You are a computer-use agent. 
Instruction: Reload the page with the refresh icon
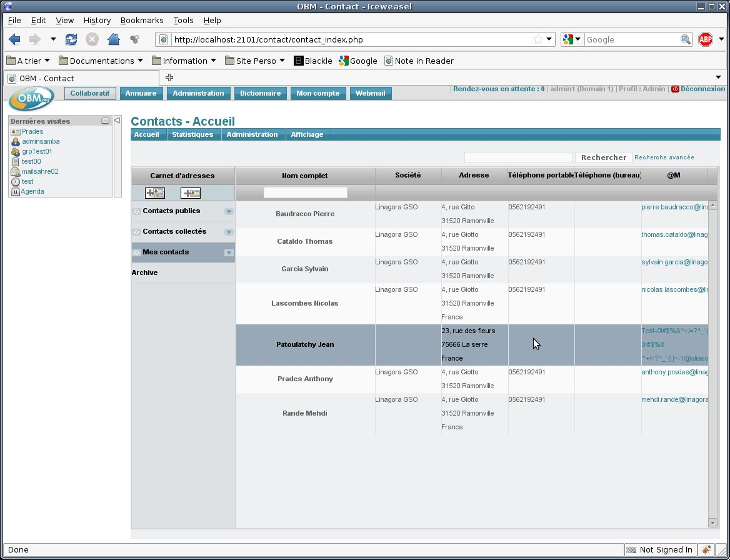[x=71, y=39]
